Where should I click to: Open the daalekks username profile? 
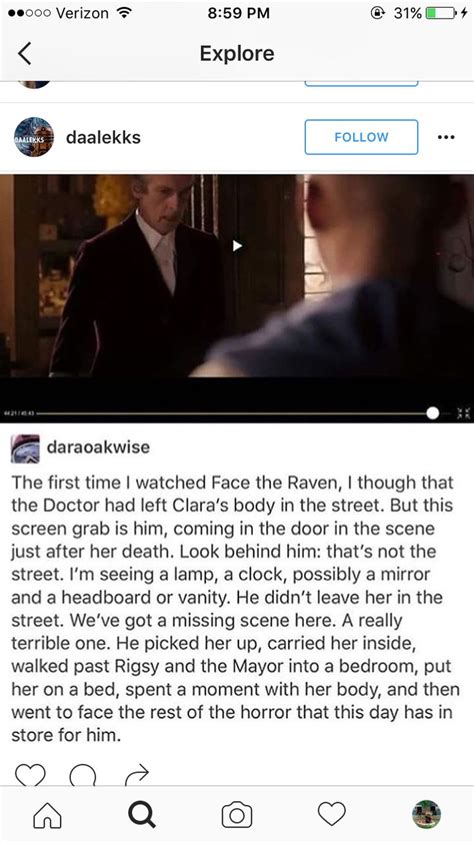coord(103,138)
